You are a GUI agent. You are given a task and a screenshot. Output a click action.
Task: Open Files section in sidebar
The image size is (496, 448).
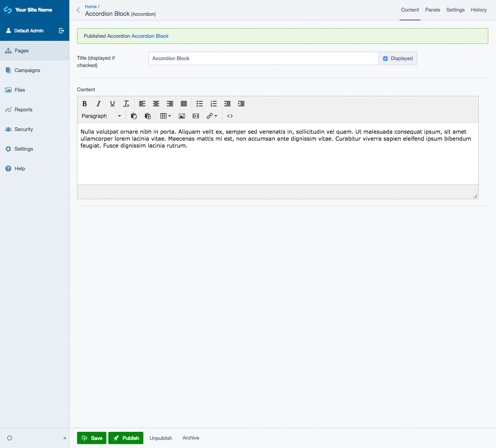[35, 90]
